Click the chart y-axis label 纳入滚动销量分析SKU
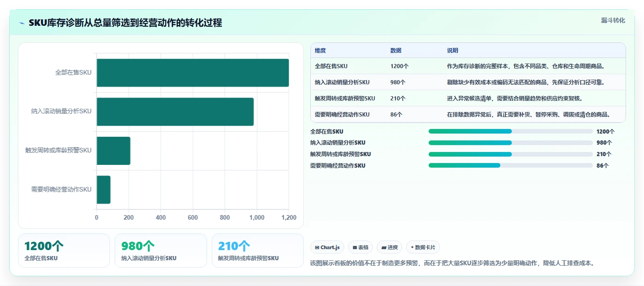This screenshot has height=286, width=644. (61, 111)
